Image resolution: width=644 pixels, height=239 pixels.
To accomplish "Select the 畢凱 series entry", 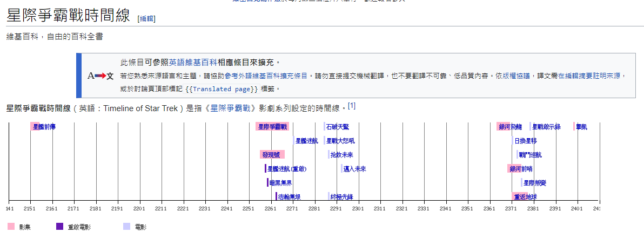I will pos(581,127).
